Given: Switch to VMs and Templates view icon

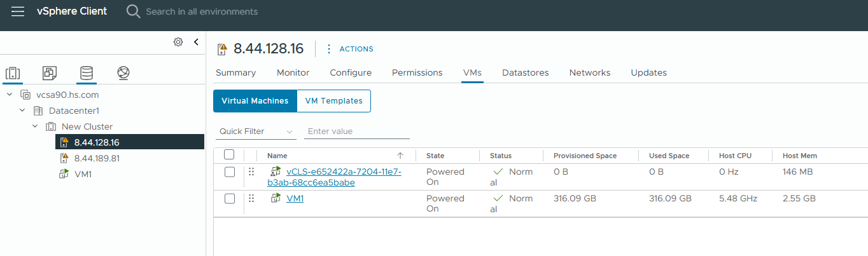Looking at the screenshot, I should point(50,73).
